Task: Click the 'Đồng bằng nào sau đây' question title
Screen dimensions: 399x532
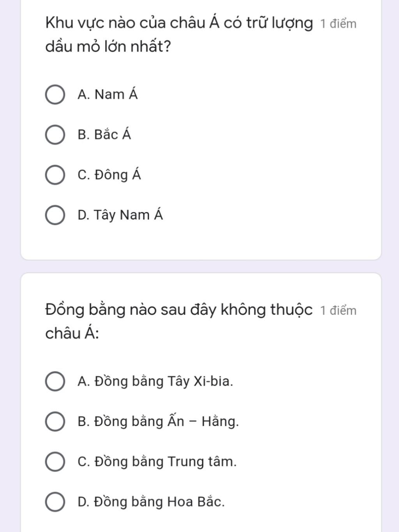Action: coord(179,321)
